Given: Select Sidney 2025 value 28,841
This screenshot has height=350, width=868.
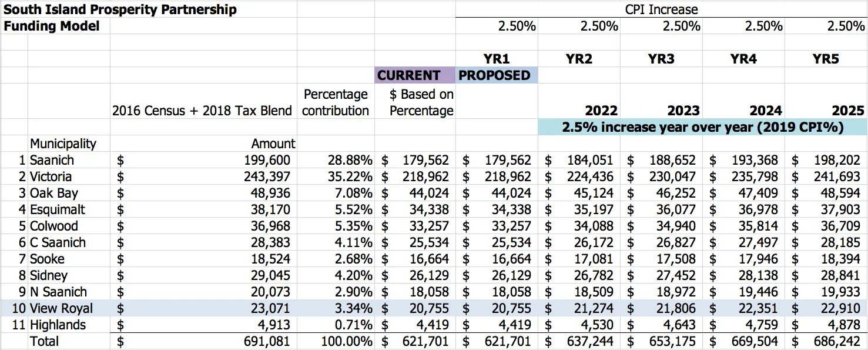Looking at the screenshot, I should point(840,275).
